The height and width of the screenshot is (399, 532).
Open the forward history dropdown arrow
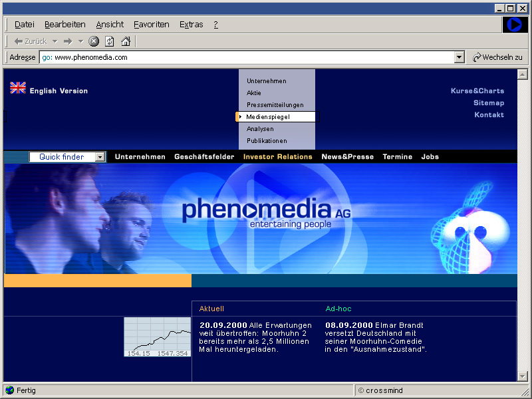(x=80, y=41)
